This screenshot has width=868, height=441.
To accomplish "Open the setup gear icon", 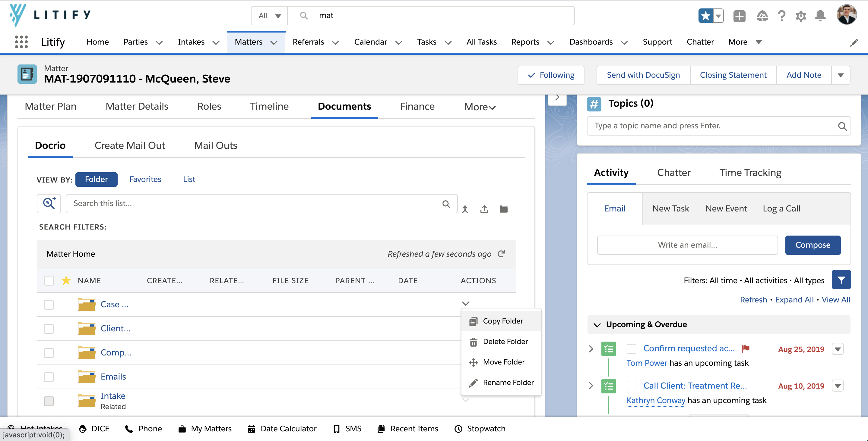I will [801, 16].
